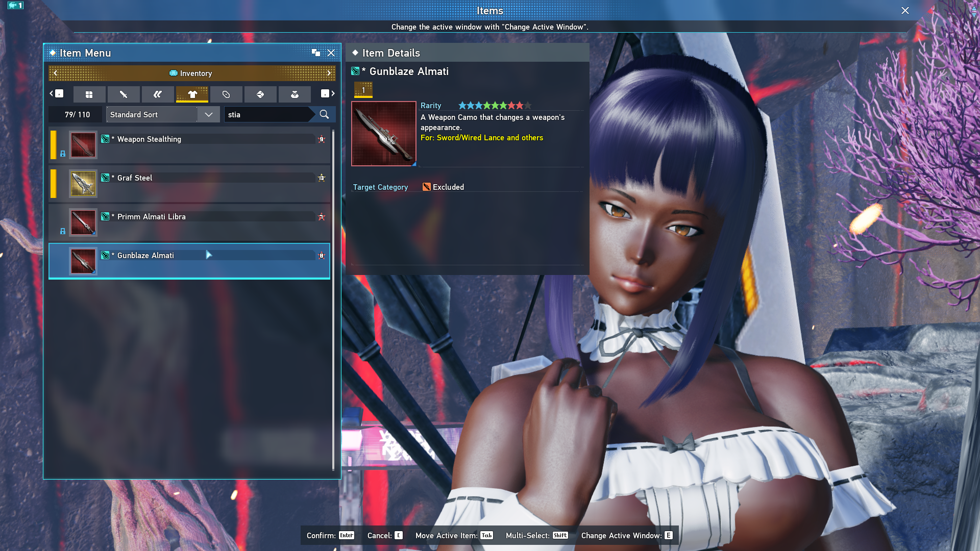Click the Tab key Move Active Item hint
Screen dimensions: 980x551
487,535
